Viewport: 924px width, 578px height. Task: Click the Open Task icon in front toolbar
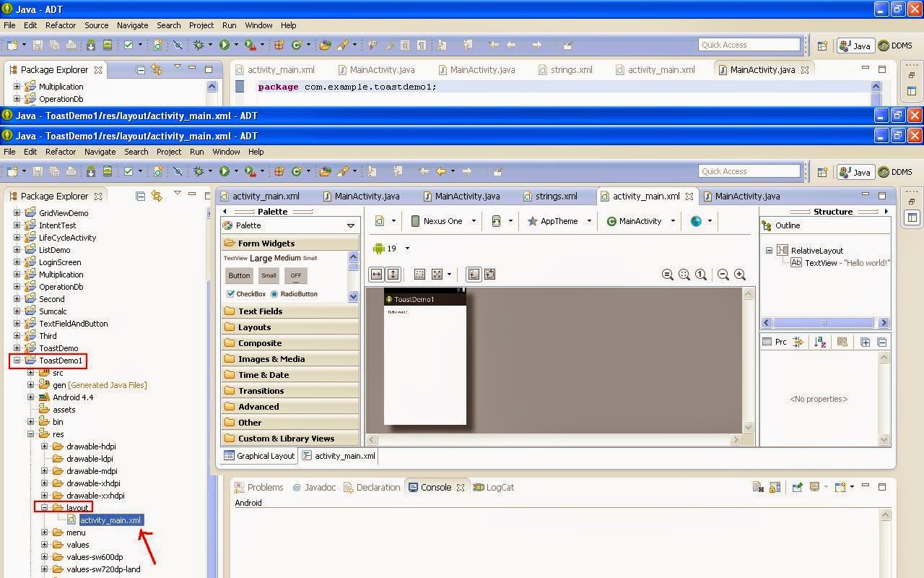[x=326, y=171]
